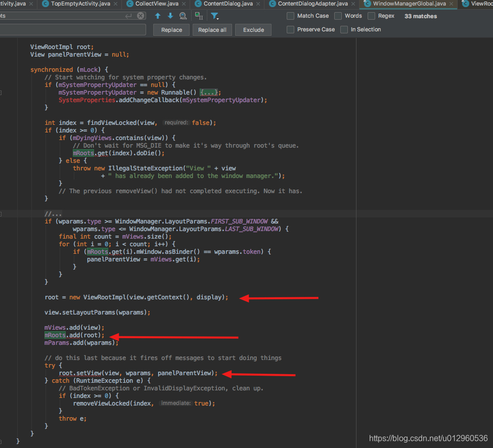Expand the folded //... comment region

click(x=53, y=214)
